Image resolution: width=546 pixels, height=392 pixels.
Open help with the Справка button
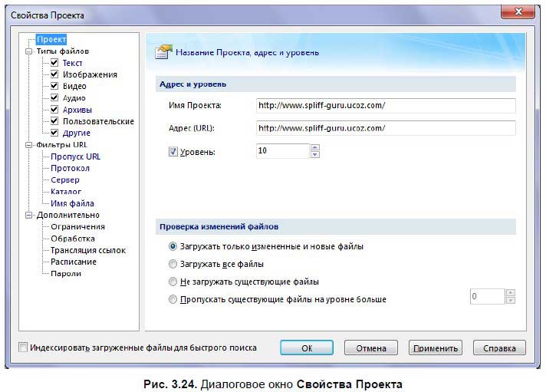[x=499, y=348]
